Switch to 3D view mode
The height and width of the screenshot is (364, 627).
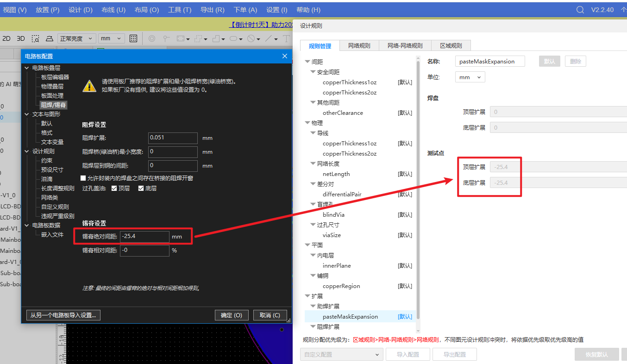click(x=21, y=39)
